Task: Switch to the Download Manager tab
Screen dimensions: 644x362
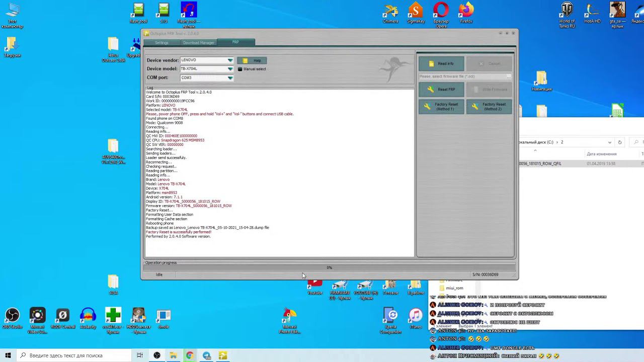Action: click(x=198, y=43)
